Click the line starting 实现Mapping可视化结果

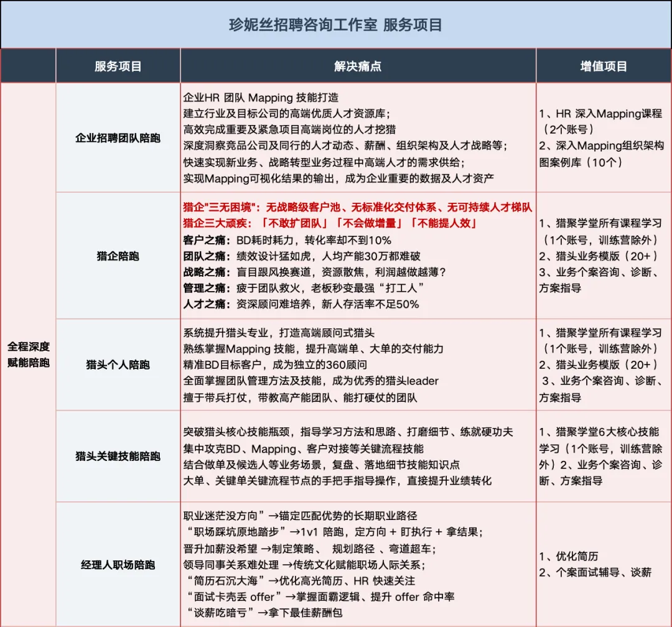pos(338,179)
